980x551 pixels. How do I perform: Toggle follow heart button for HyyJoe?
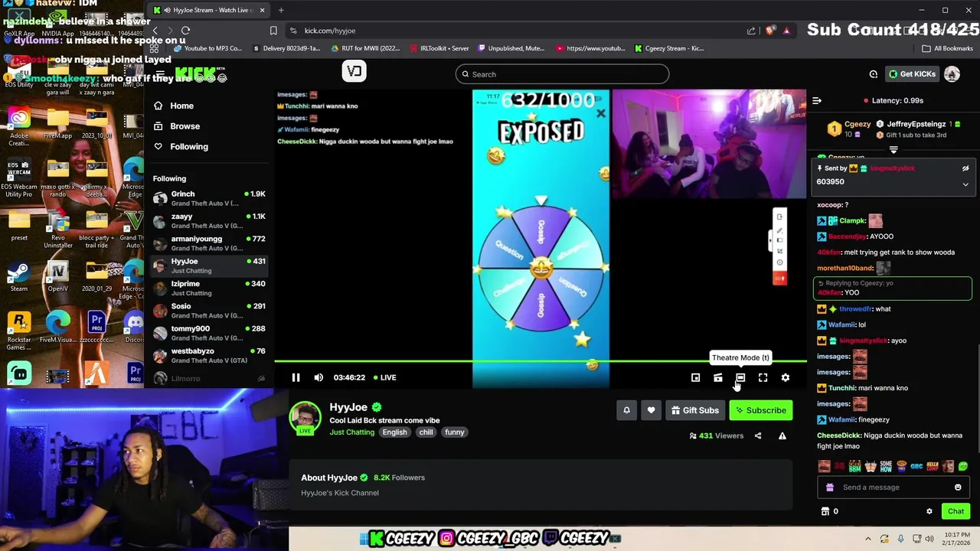(x=651, y=410)
